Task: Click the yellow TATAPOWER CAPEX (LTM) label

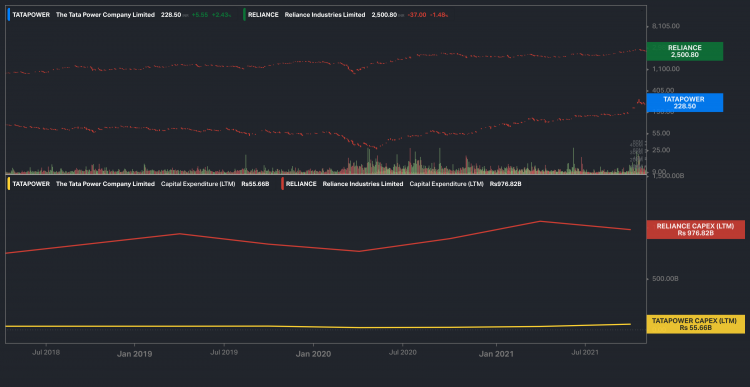Action: pos(695,324)
